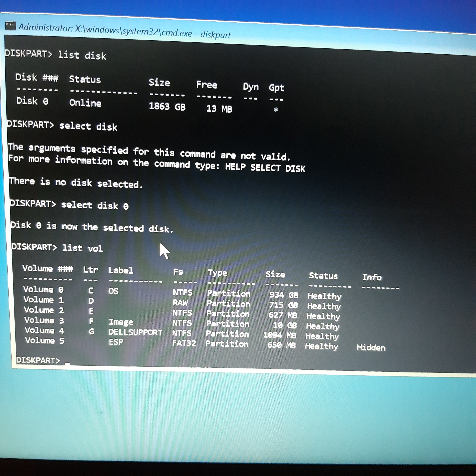Image resolution: width=476 pixels, height=476 pixels.
Task: Click the 'Dyn' column header
Action: point(251,87)
